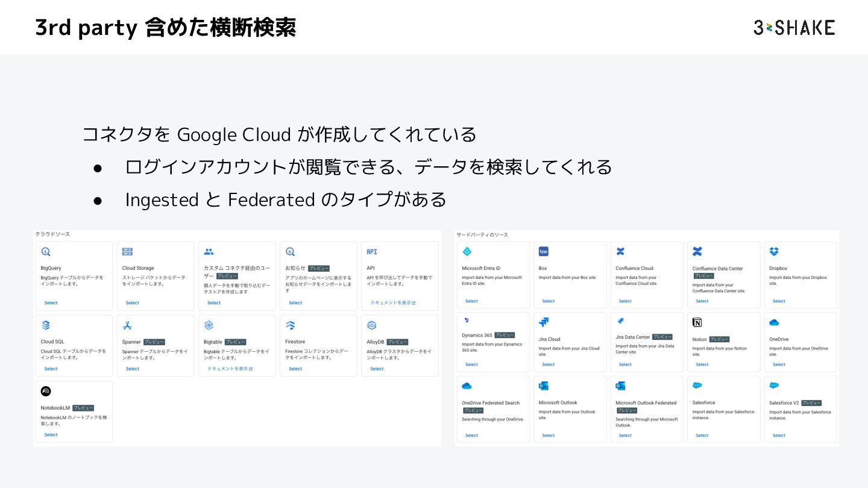Viewport: 868px width, 488px height.
Task: Click the Confluence Cloud icon
Action: point(620,251)
